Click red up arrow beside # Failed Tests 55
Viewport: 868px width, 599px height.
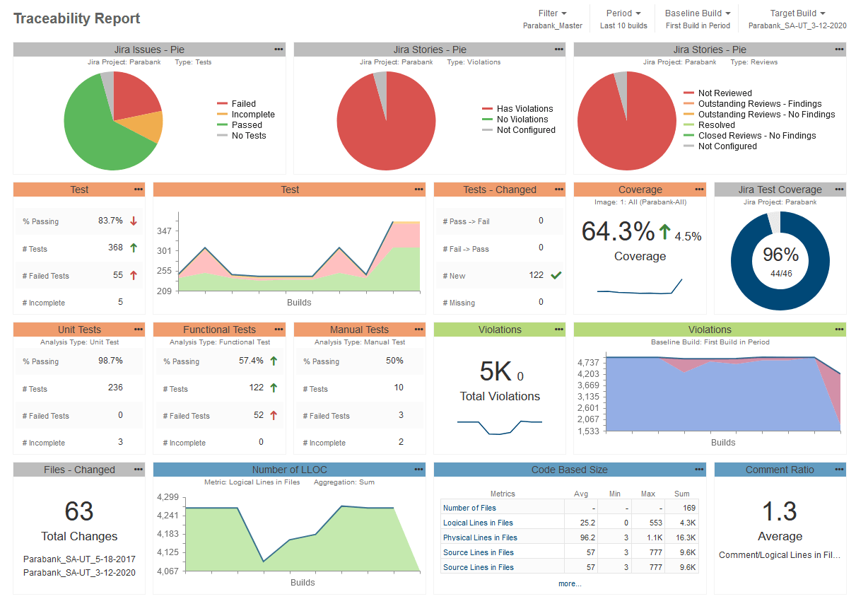[134, 275]
